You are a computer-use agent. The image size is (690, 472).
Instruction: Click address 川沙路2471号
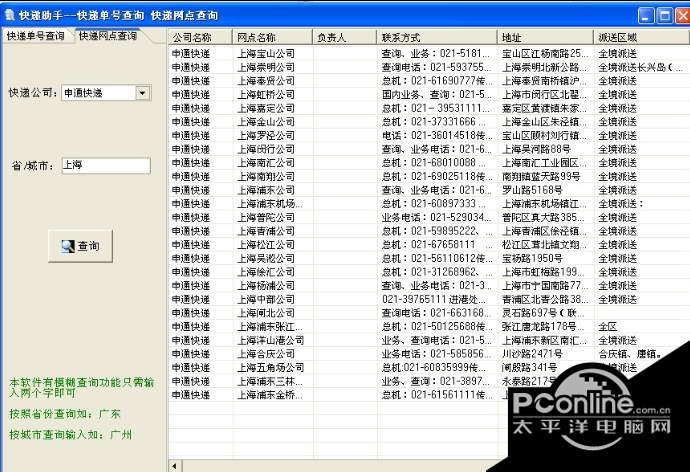[532, 354]
